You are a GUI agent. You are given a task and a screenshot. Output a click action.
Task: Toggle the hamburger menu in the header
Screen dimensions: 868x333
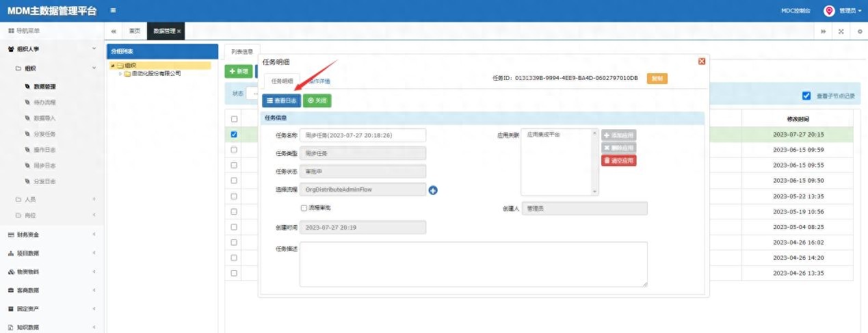pyautogui.click(x=113, y=10)
